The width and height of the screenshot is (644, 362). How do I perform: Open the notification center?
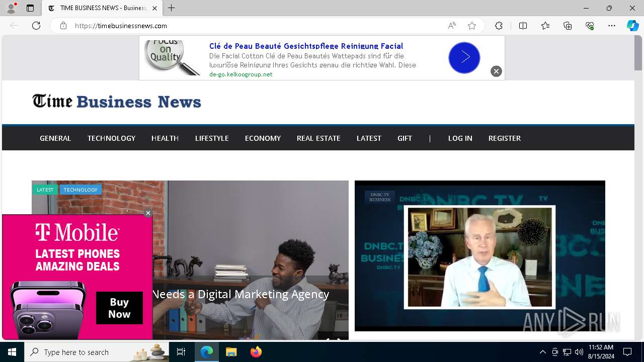tap(627, 352)
